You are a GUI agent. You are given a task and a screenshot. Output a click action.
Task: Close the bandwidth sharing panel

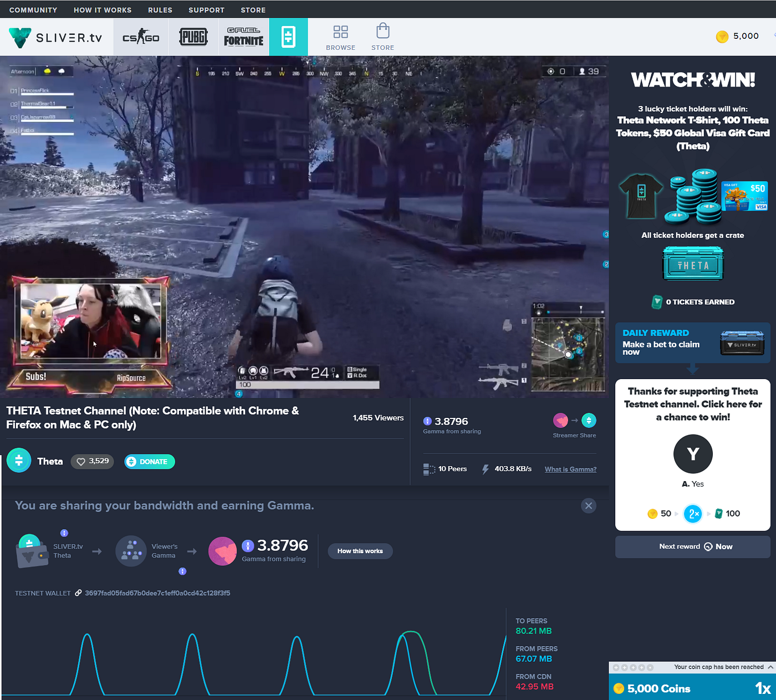(x=589, y=505)
